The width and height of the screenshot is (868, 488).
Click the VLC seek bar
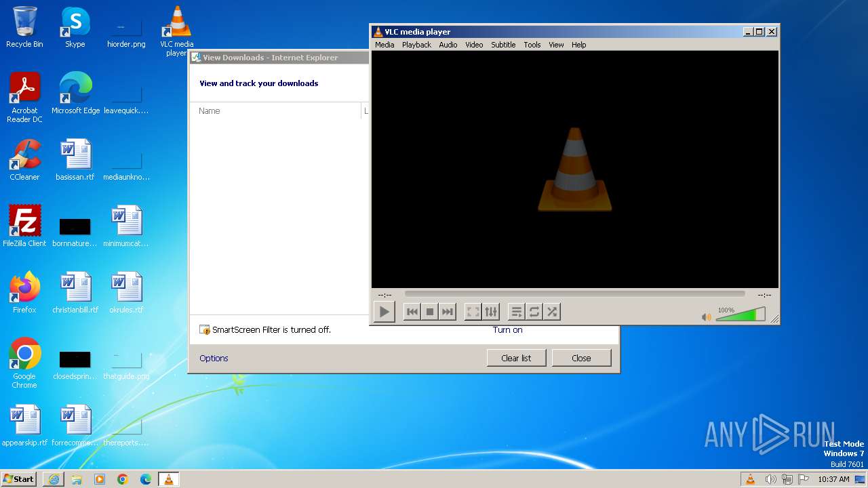[x=574, y=294]
